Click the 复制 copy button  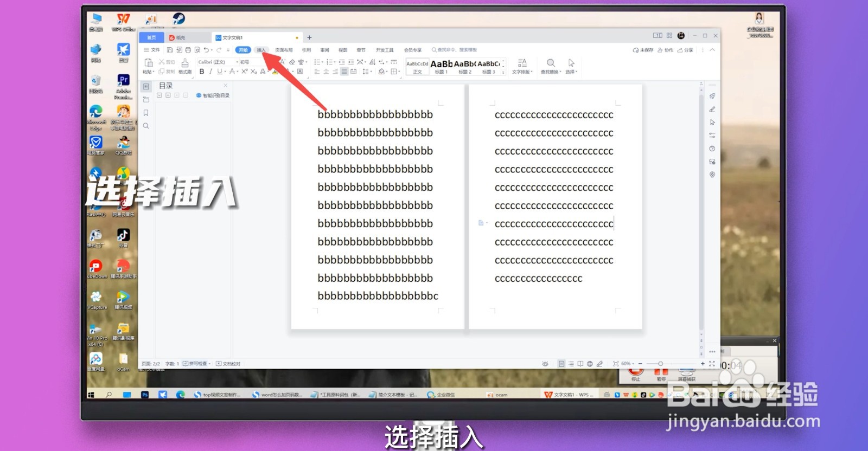click(167, 72)
